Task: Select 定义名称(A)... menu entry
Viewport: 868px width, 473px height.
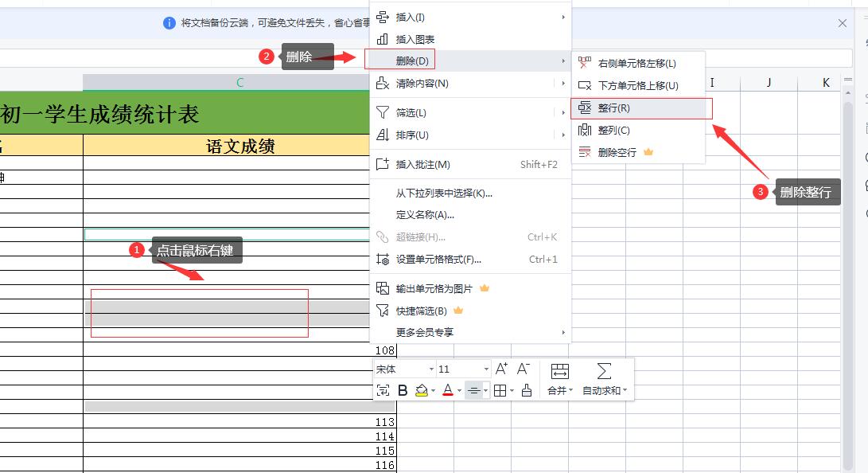Action: click(x=470, y=215)
